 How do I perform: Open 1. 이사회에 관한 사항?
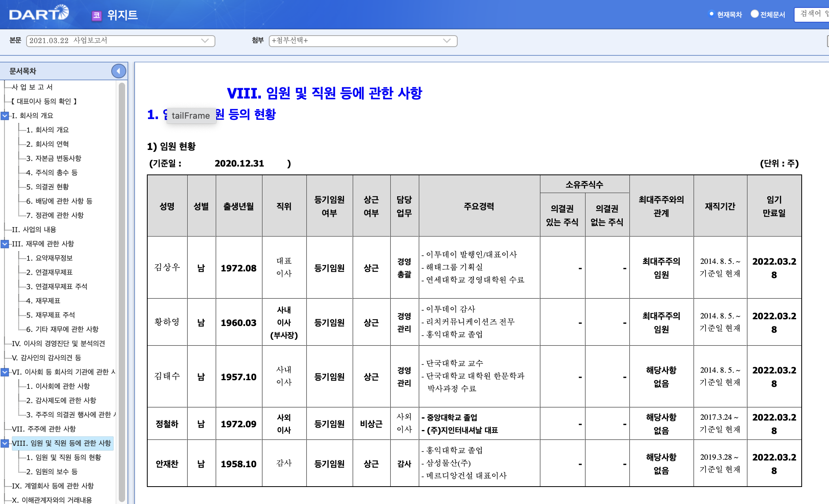click(58, 386)
